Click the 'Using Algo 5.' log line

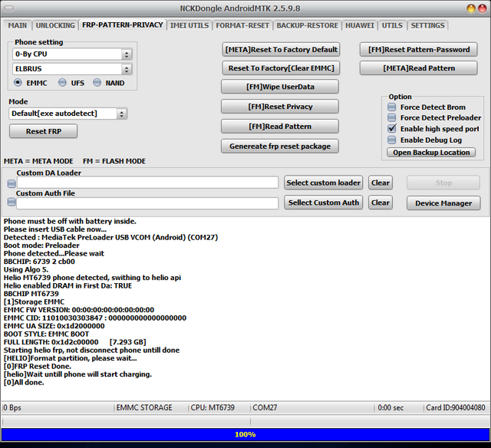[26, 269]
